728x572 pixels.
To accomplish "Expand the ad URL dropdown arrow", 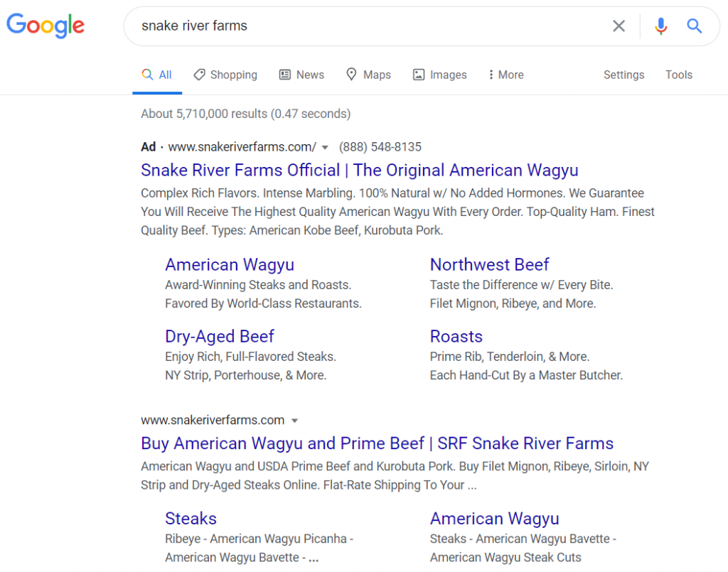I will click(325, 148).
